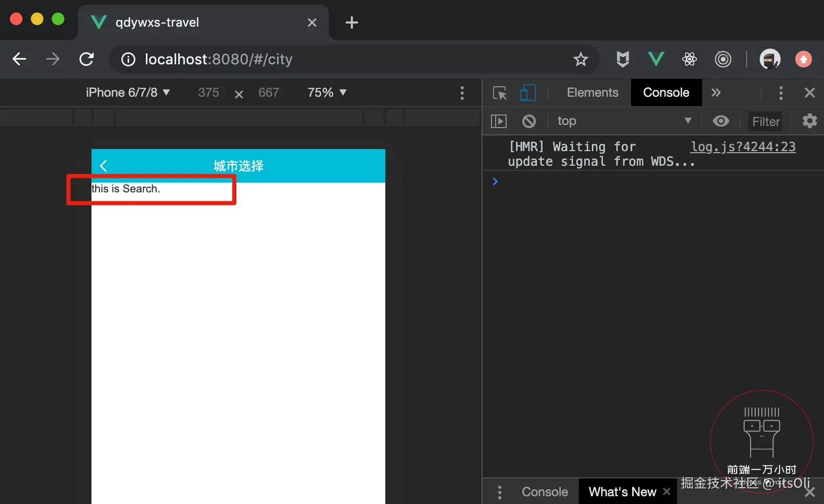
Task: Show more DevTools tabs
Action: (716, 93)
